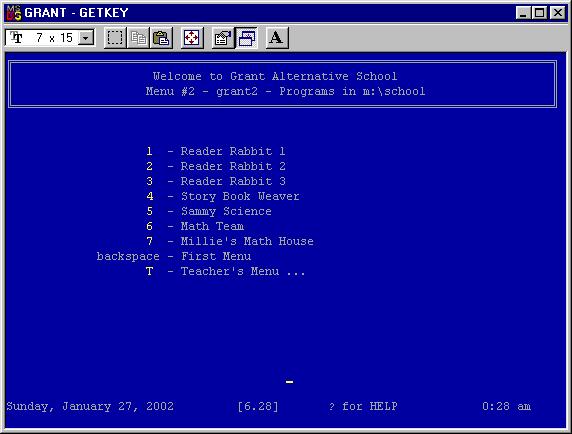The width and height of the screenshot is (572, 434).
Task: Click the yellow '7' key label
Action: click(x=150, y=241)
